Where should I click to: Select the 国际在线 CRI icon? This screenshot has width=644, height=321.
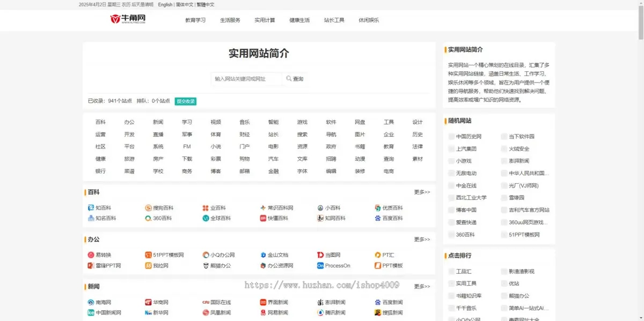click(206, 302)
